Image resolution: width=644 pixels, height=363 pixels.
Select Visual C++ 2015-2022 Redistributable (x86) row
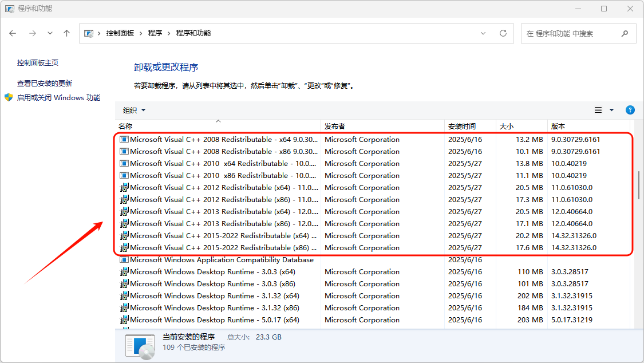[374, 247]
